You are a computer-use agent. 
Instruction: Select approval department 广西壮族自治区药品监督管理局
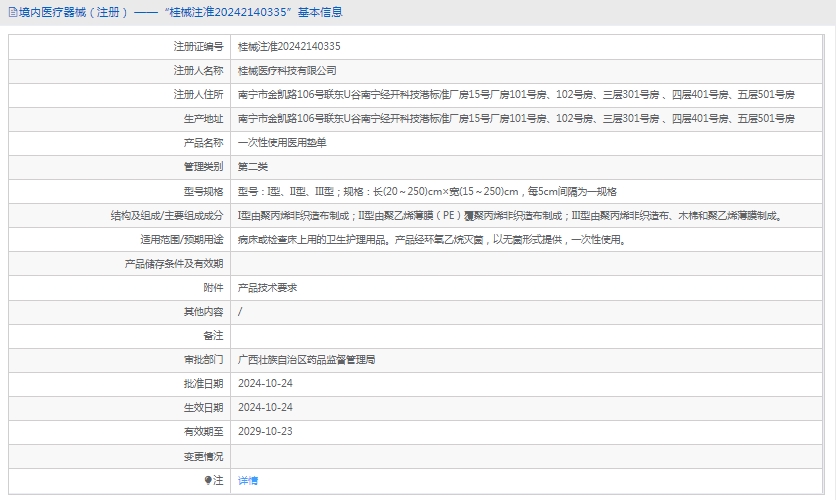[306, 360]
